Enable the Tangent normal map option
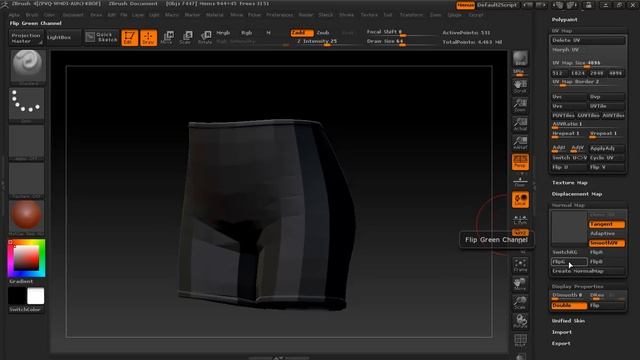Screen dimensions: 640x360 607,224
